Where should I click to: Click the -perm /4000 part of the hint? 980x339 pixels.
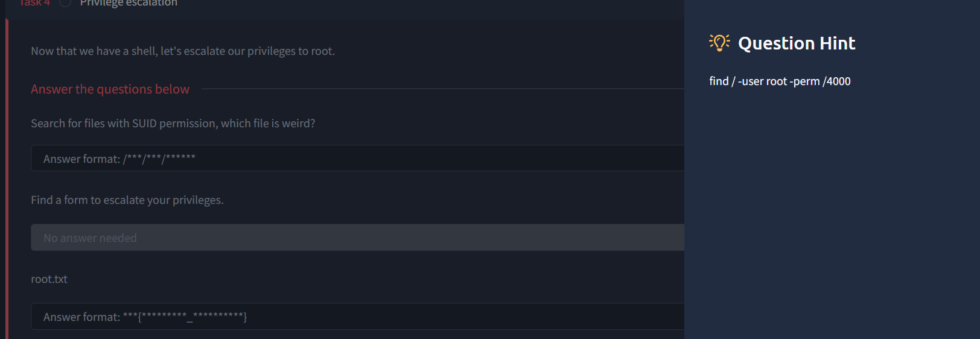tap(820, 81)
